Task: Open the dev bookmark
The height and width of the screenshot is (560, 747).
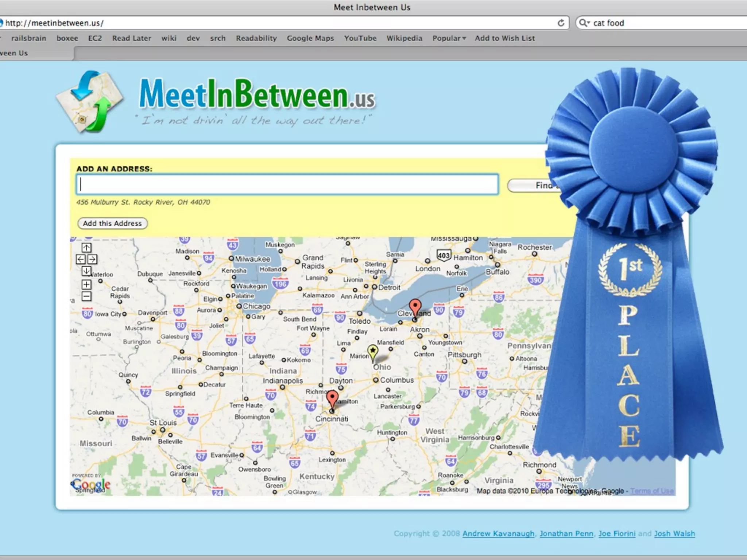Action: pyautogui.click(x=193, y=38)
